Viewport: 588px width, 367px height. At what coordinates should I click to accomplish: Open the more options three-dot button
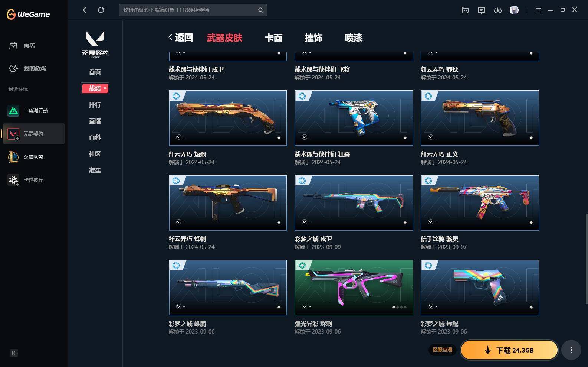coord(571,350)
